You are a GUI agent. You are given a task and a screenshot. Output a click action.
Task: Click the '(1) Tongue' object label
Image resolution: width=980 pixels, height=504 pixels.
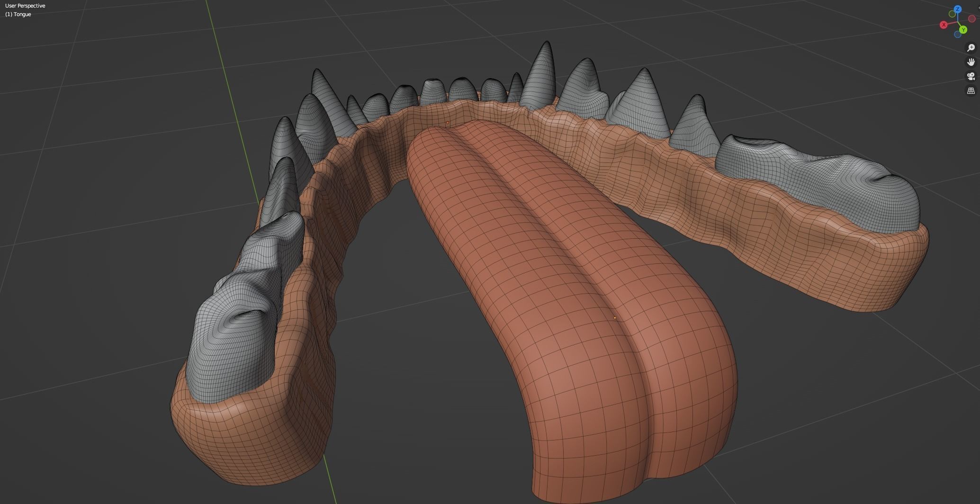pyautogui.click(x=18, y=14)
